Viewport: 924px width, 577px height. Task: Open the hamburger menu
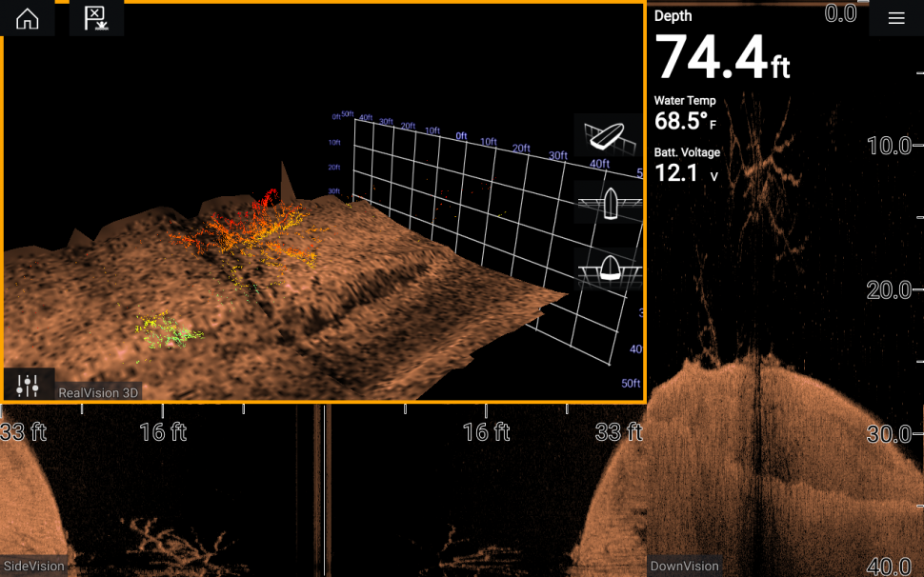click(x=895, y=18)
